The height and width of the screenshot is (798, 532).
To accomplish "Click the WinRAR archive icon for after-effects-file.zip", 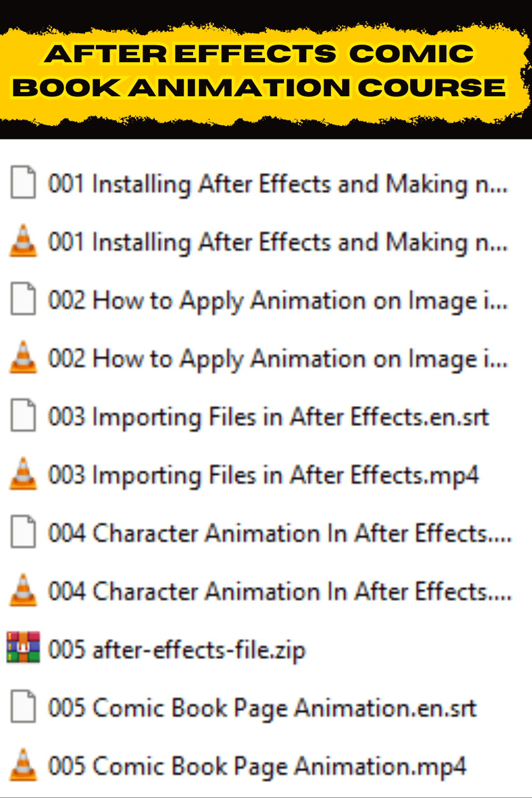I will pyautogui.click(x=23, y=647).
